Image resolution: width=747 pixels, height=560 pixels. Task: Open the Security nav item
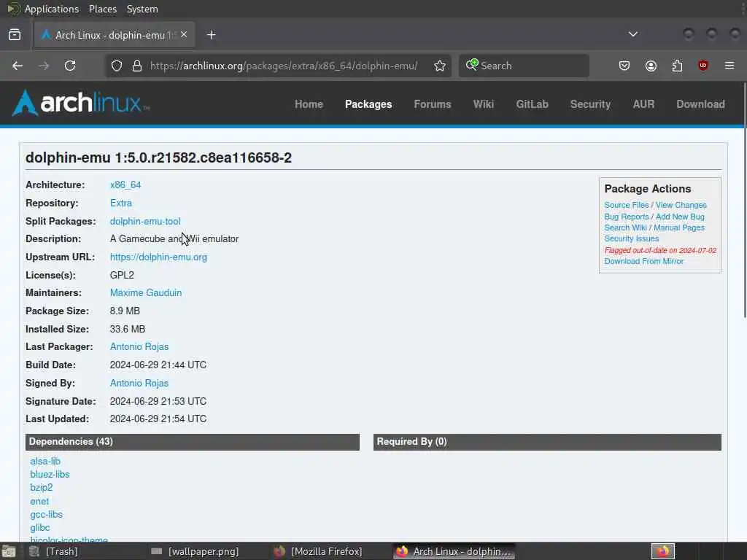(x=590, y=104)
